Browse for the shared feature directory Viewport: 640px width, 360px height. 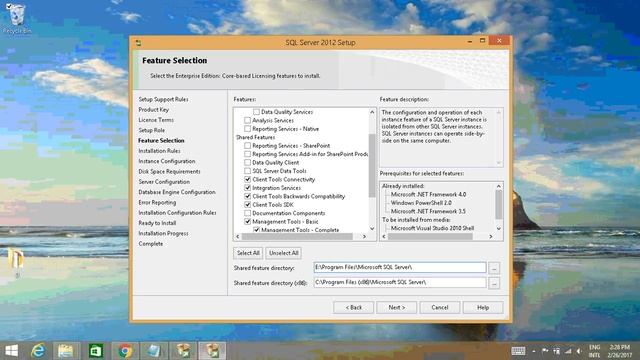coord(494,268)
